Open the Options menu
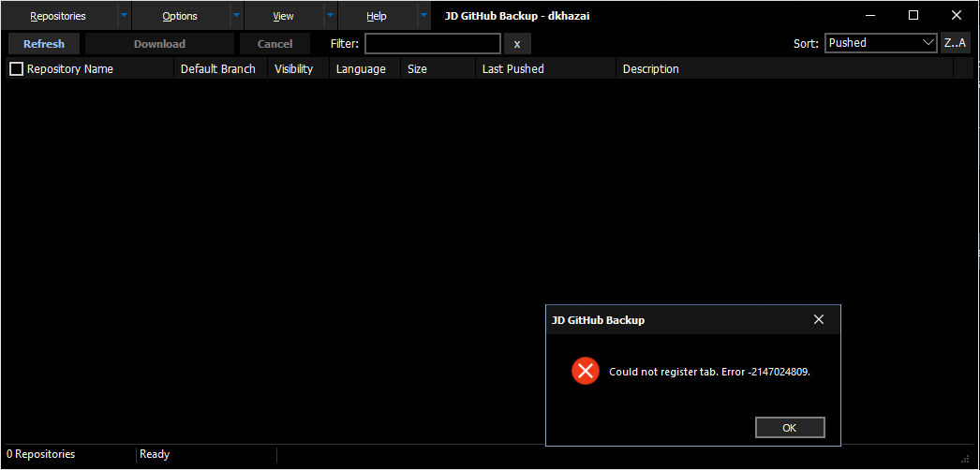 pyautogui.click(x=180, y=16)
